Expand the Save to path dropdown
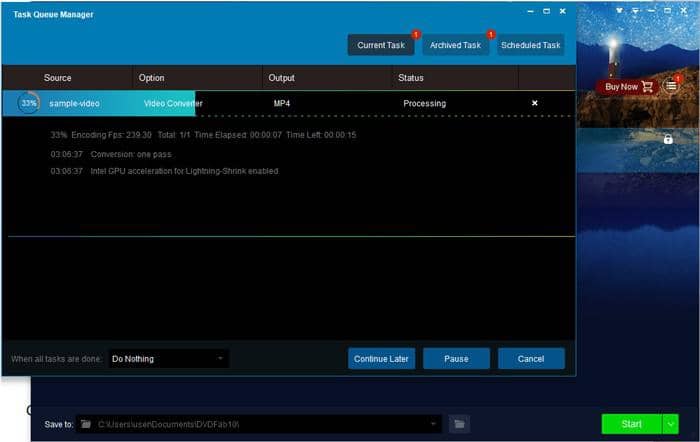This screenshot has height=442, width=700. [433, 424]
